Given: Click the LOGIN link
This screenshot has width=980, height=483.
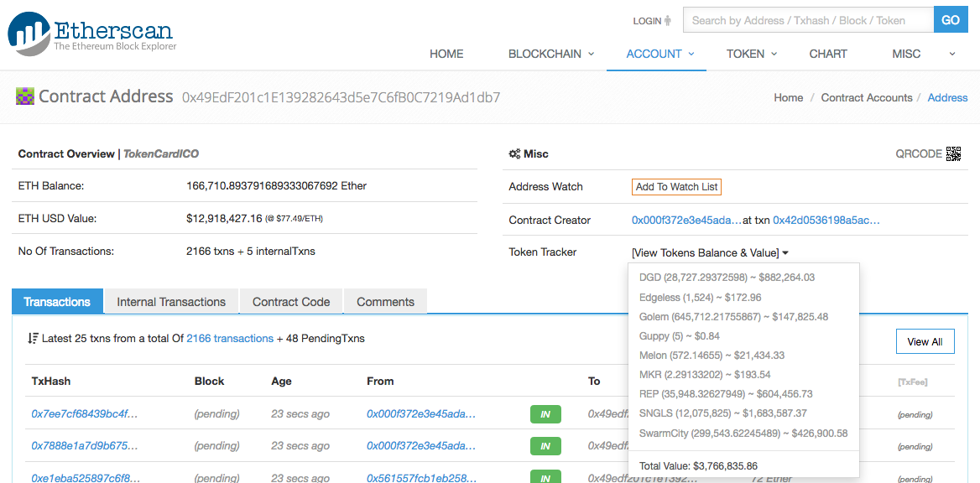Looking at the screenshot, I should click(x=647, y=21).
